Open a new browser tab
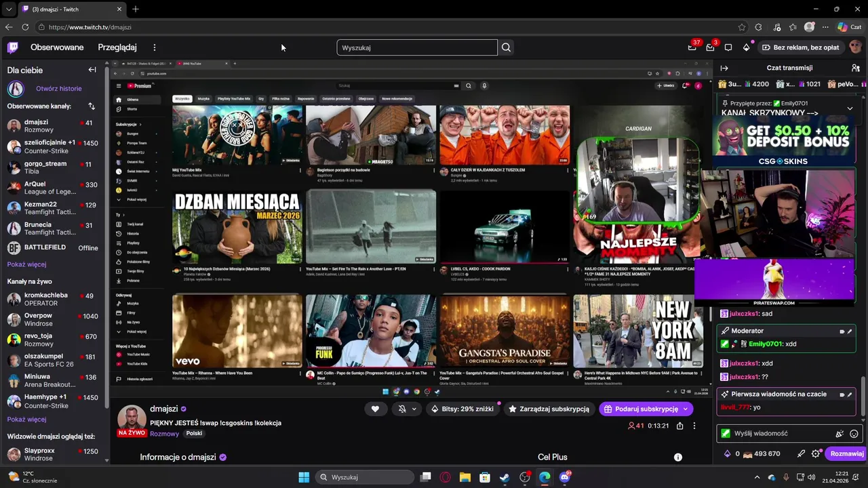Viewport: 868px width, 488px height. point(136,9)
